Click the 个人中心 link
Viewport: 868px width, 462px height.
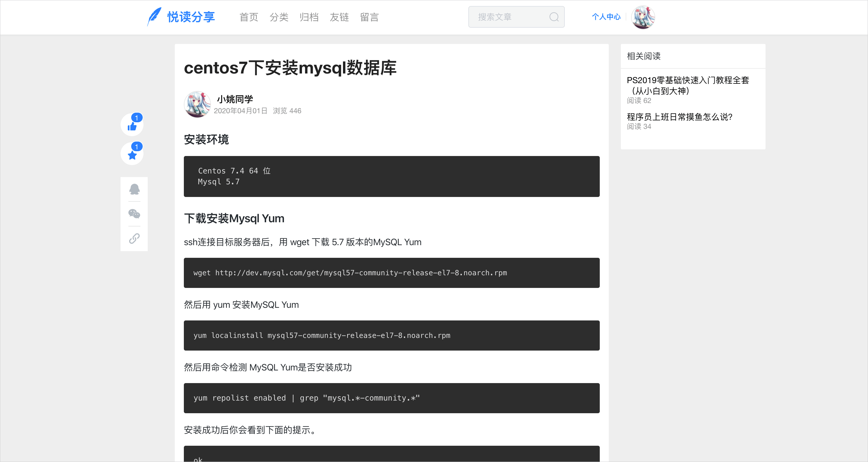click(606, 17)
